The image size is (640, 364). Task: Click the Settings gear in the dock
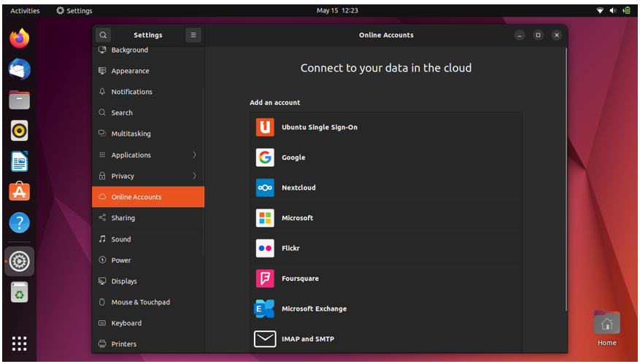coord(19,261)
